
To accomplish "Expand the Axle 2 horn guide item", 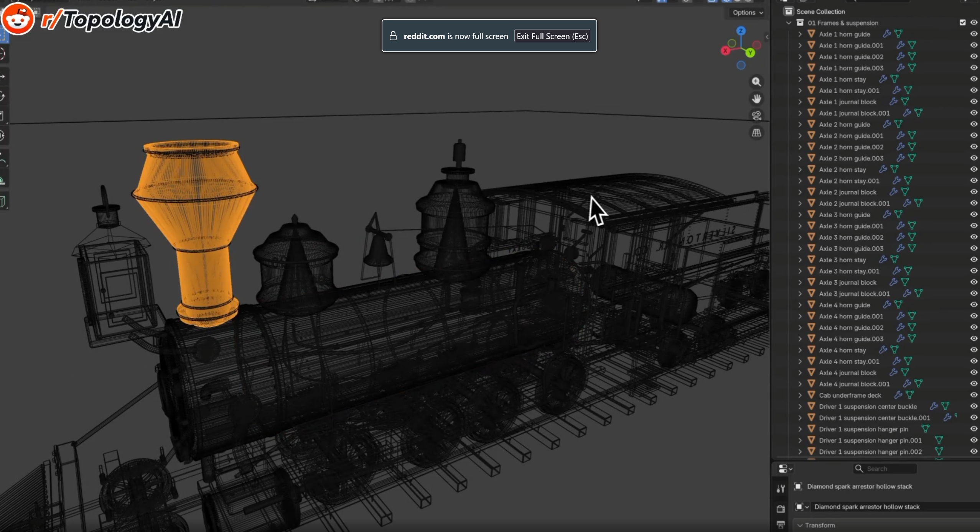I will (x=800, y=124).
